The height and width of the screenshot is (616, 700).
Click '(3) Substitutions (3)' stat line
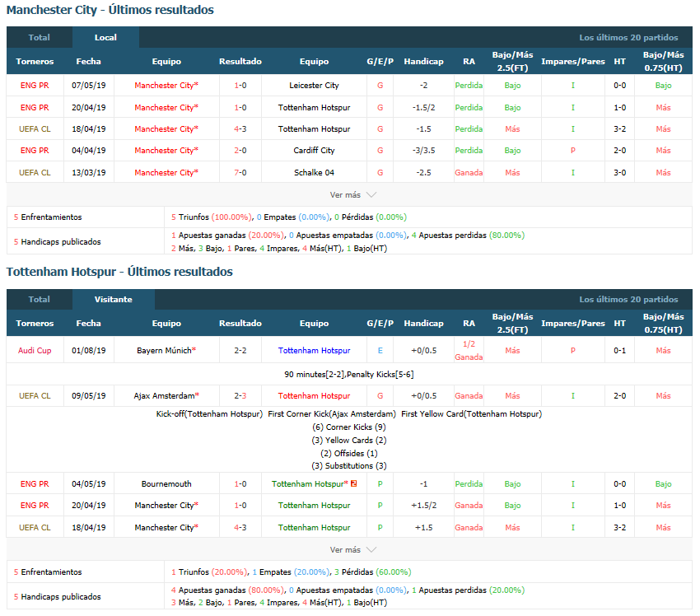[349, 466]
